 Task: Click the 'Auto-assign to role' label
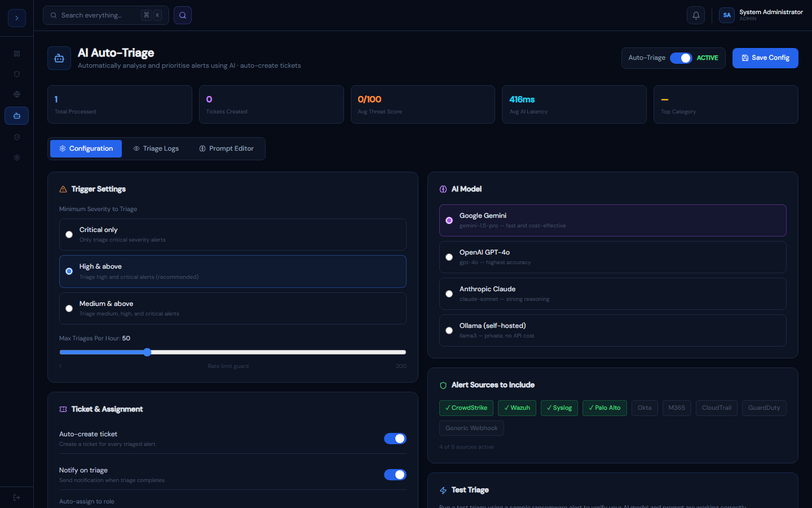pos(87,501)
